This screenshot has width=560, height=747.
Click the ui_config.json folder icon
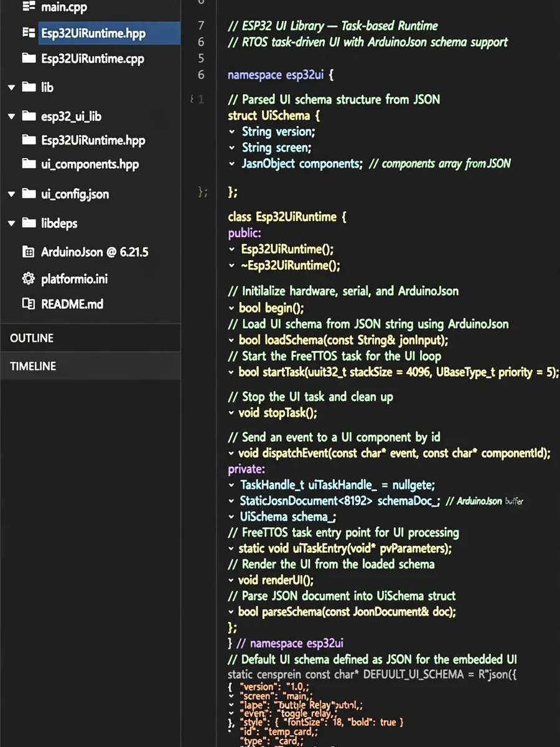tap(29, 194)
